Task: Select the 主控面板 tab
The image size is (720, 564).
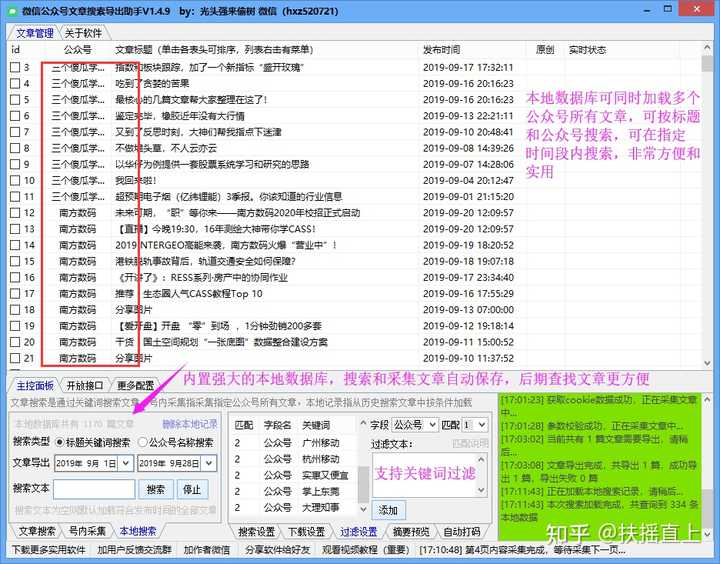Action: pyautogui.click(x=35, y=386)
